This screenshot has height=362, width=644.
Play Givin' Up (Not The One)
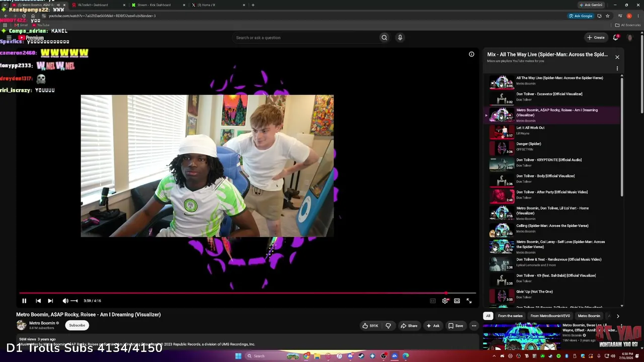tap(552, 295)
